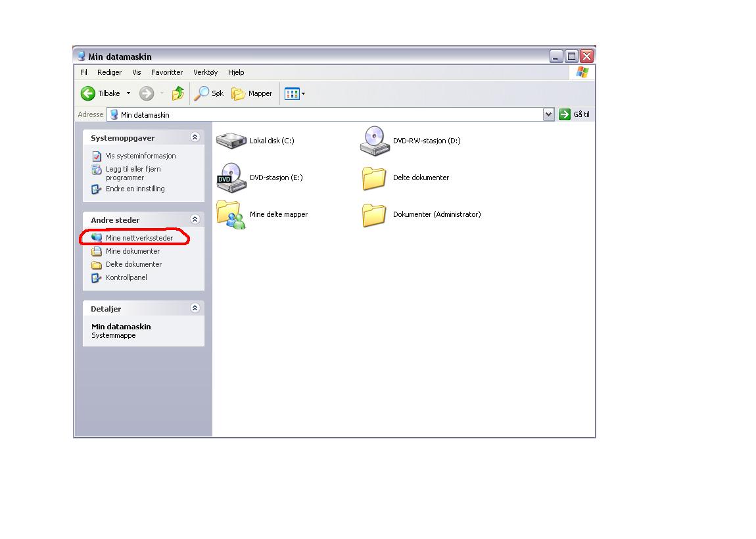
Task: Open the Favoritter menu
Action: (x=167, y=72)
